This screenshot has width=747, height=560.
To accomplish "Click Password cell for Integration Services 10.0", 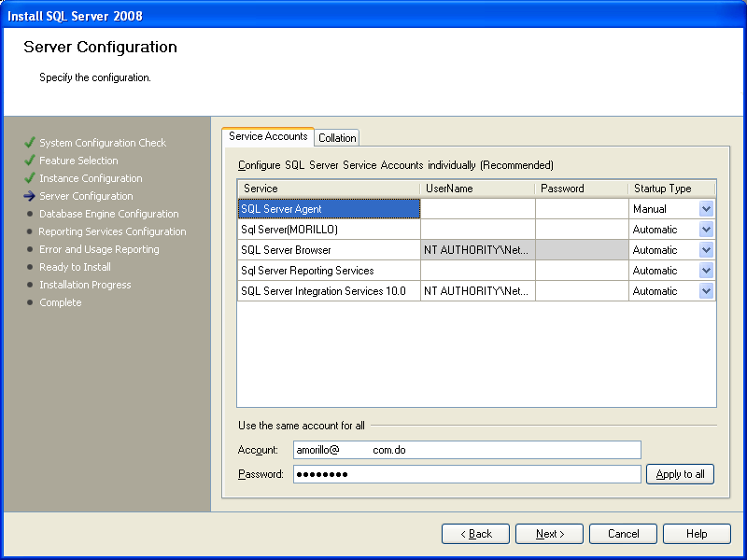I will pyautogui.click(x=582, y=291).
